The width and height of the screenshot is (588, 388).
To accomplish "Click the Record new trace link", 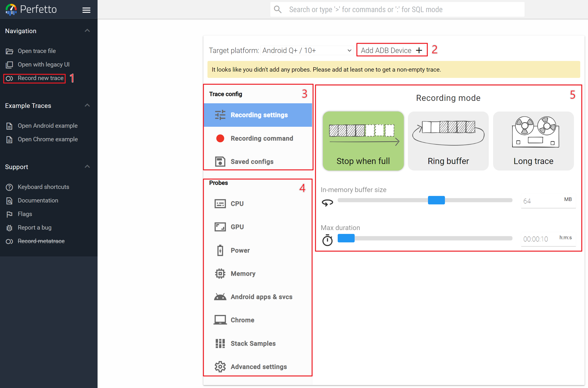I will click(41, 78).
